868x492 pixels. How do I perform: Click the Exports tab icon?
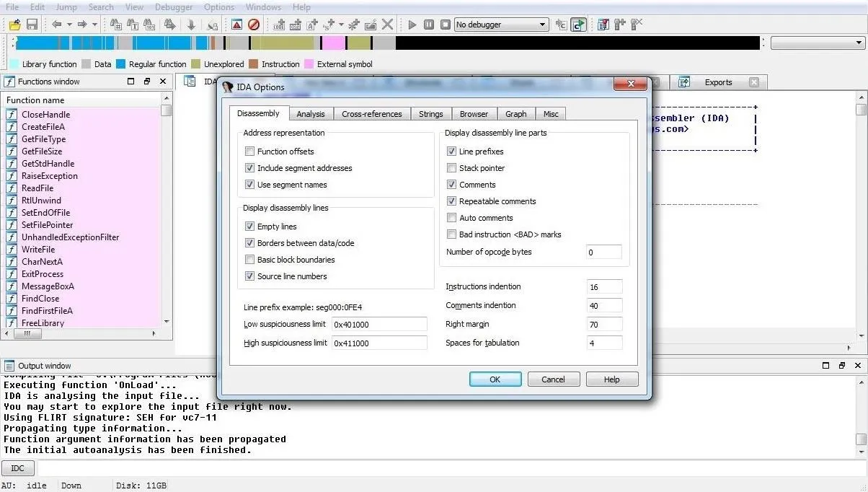pos(685,82)
